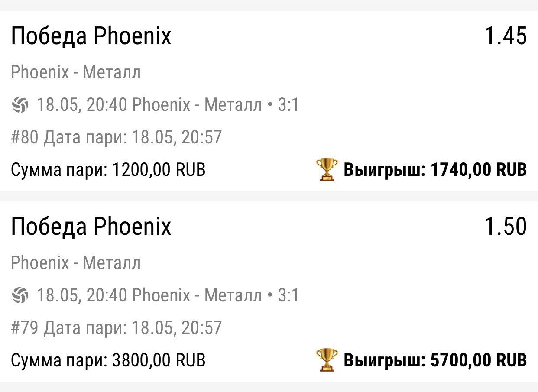The image size is (538, 392).
Task: Click the 18.05, 20:40 event start time in bet #79
Action: pyautogui.click(x=82, y=296)
